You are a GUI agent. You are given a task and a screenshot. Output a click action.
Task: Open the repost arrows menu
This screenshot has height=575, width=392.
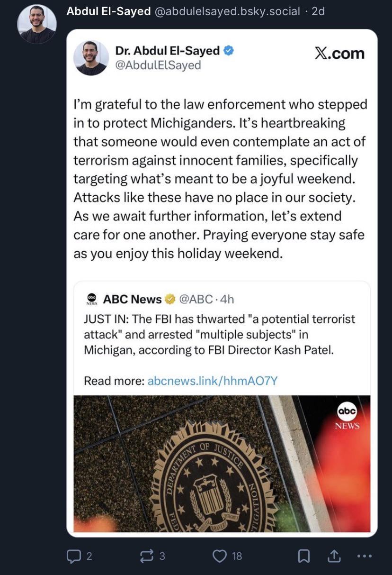(x=147, y=556)
